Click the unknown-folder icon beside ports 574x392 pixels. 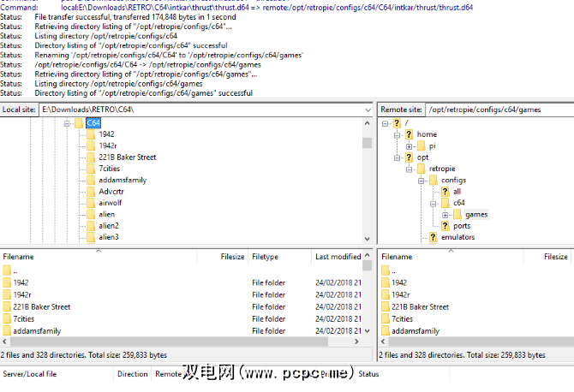click(x=445, y=226)
